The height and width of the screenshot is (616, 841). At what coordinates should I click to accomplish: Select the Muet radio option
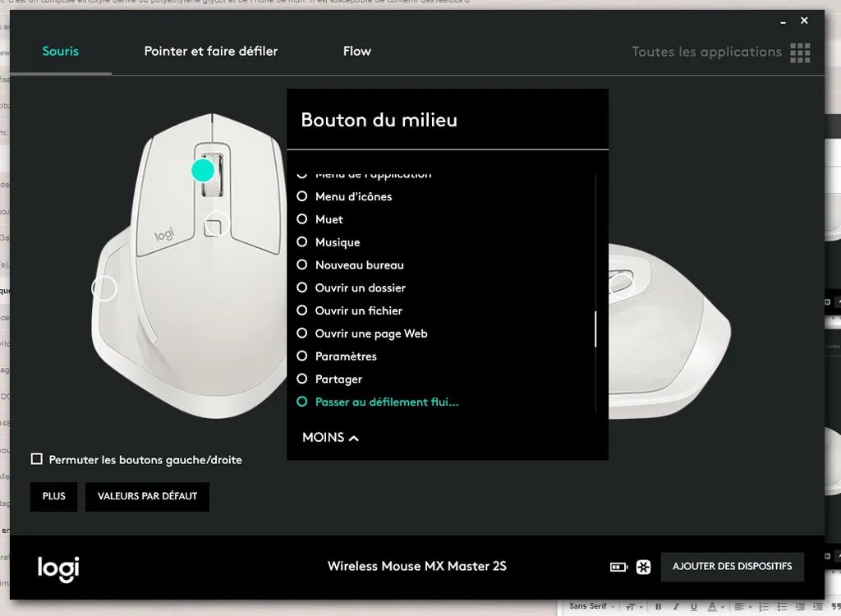[319, 219]
